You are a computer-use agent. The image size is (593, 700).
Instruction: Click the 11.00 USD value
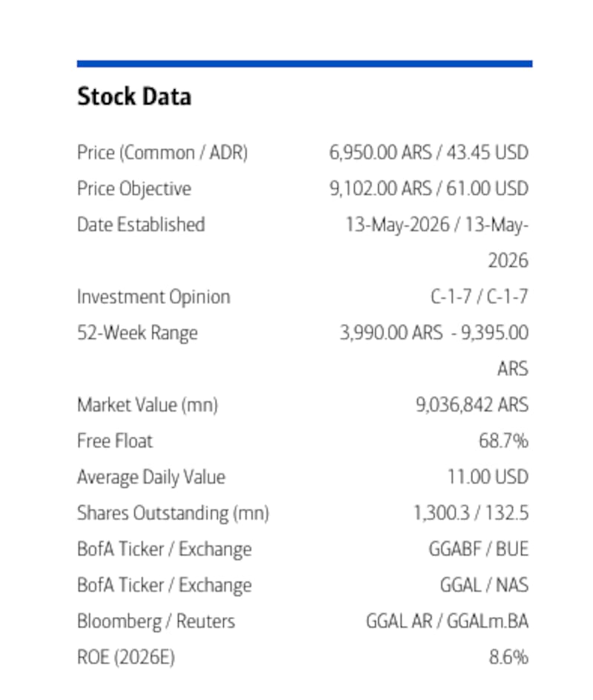tap(488, 477)
